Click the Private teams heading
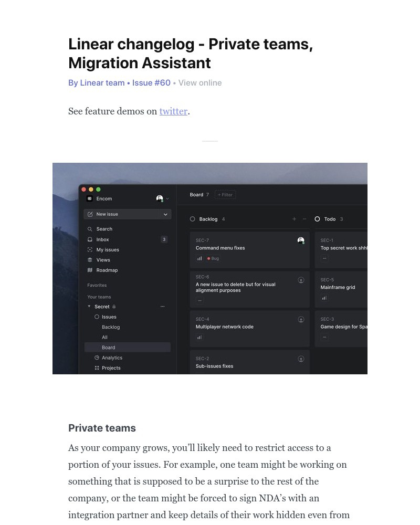The height and width of the screenshot is (525, 420). click(102, 428)
